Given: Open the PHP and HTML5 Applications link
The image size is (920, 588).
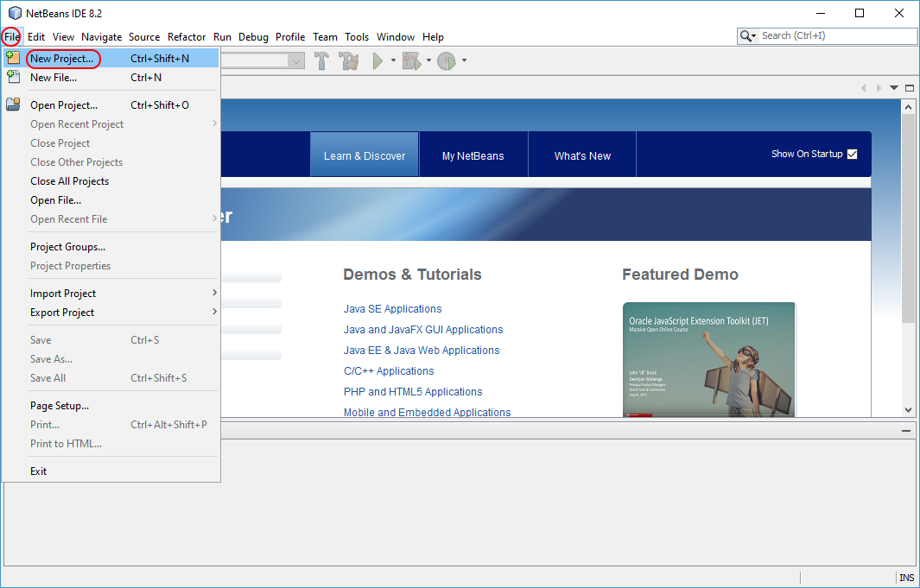Looking at the screenshot, I should [413, 392].
